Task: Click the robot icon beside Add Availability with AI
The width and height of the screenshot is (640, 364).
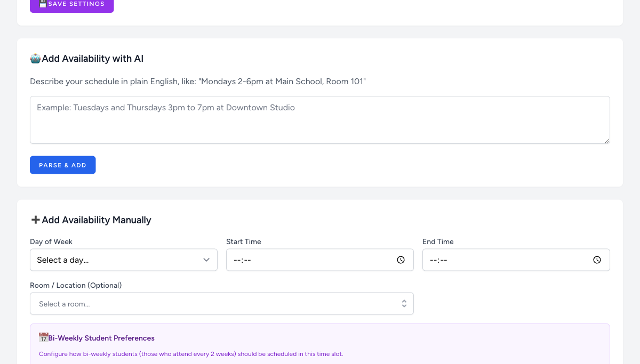Action: [35, 59]
